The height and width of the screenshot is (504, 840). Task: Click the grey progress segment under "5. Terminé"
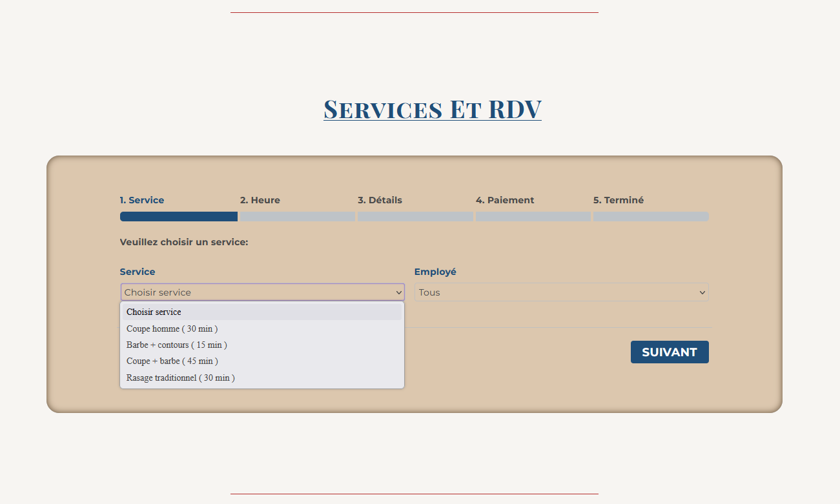pos(651,216)
